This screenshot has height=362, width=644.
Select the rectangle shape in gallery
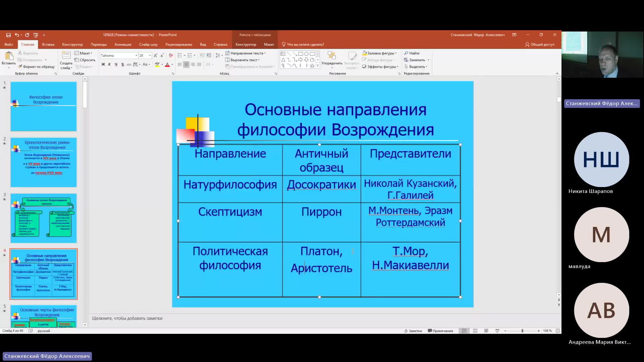[301, 54]
